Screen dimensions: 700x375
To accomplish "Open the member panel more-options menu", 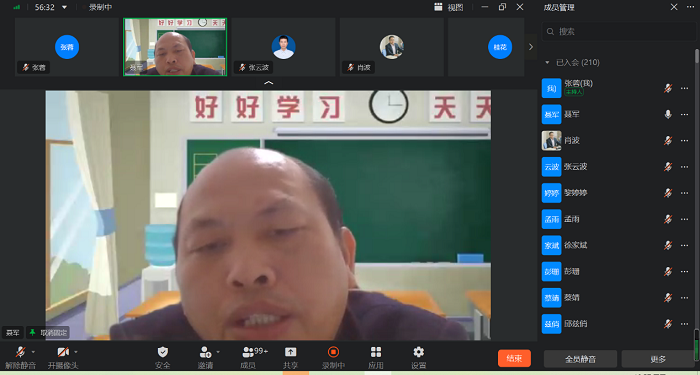I will click(691, 7).
